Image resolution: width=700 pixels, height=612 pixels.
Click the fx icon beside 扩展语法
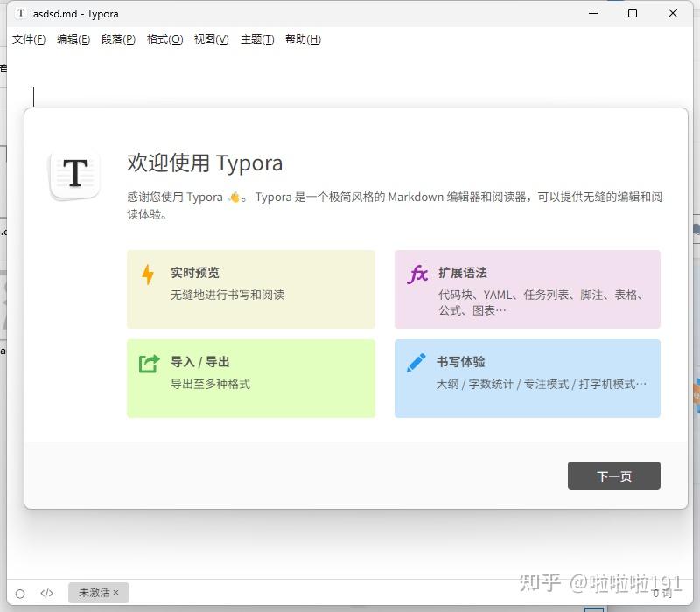pos(418,274)
